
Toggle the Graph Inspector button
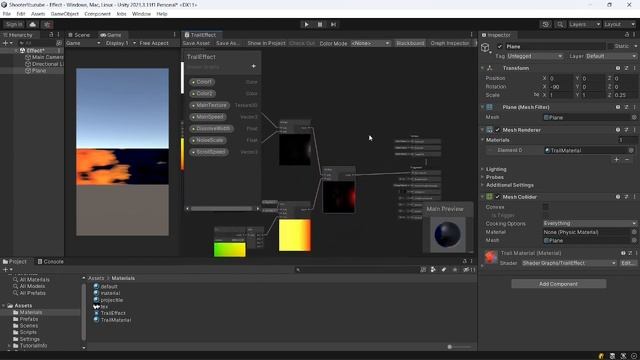450,43
